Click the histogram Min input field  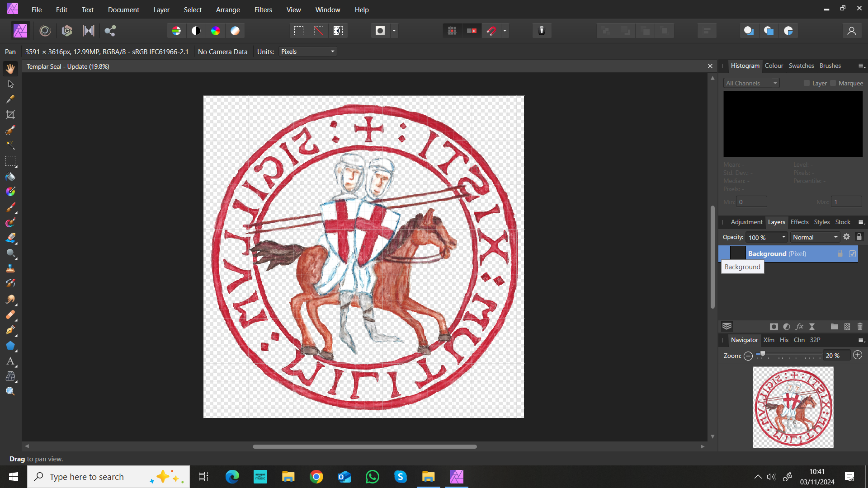click(x=751, y=202)
